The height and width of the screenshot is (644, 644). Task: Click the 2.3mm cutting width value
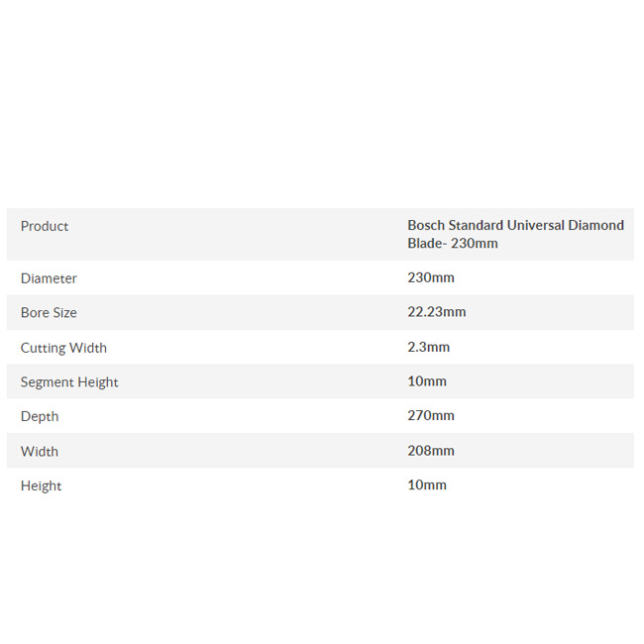428,347
